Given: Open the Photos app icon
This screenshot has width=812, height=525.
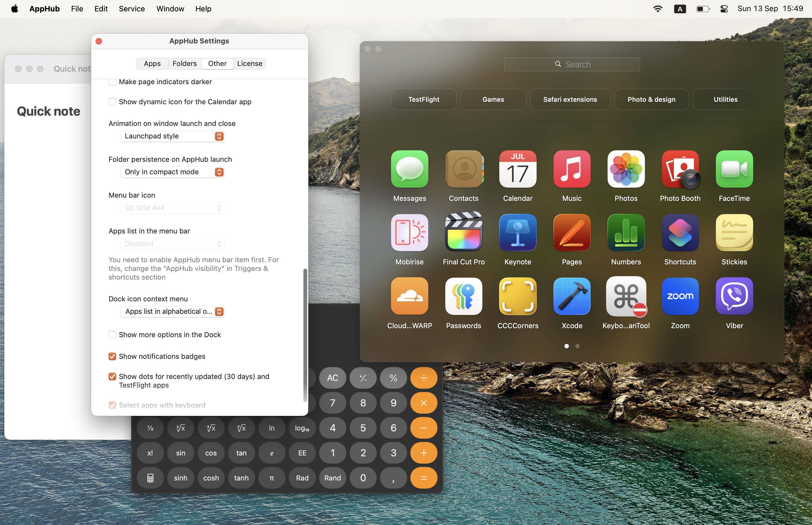Looking at the screenshot, I should (626, 169).
